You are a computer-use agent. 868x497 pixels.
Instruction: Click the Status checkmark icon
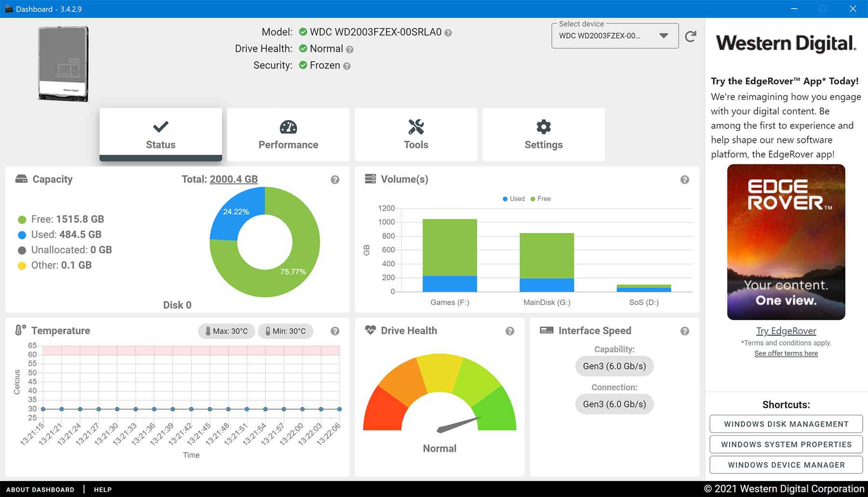(161, 127)
